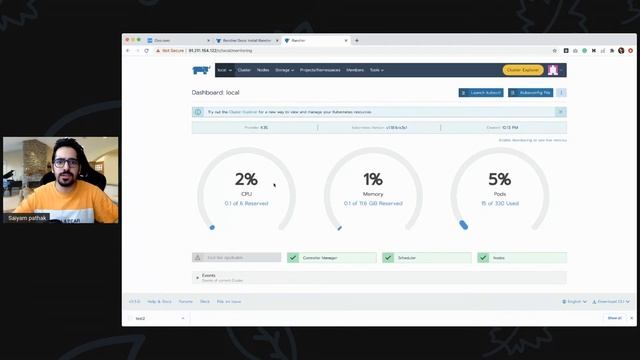This screenshot has width=640, height=360.
Task: Click the yellow Cluster Explorer button
Action: (x=523, y=70)
